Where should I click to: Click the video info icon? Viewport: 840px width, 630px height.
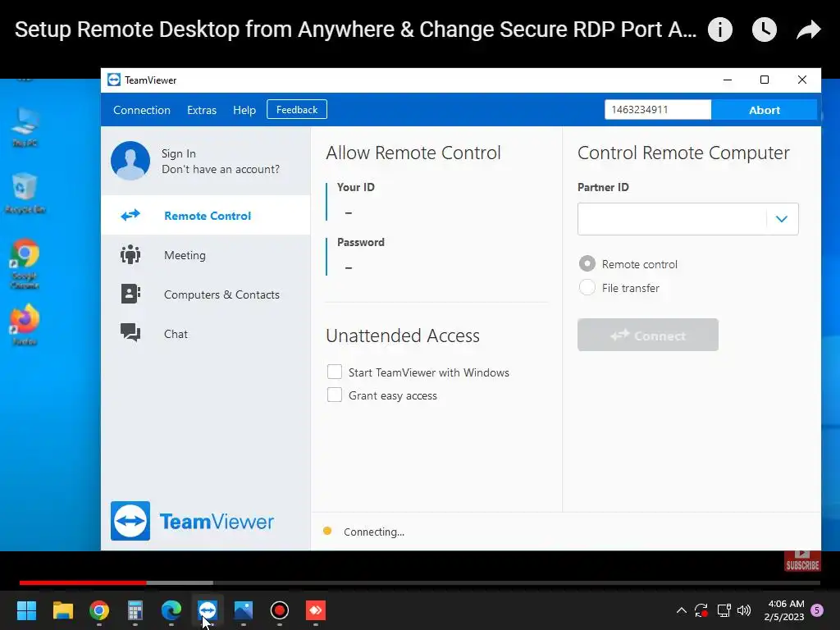pos(720,30)
